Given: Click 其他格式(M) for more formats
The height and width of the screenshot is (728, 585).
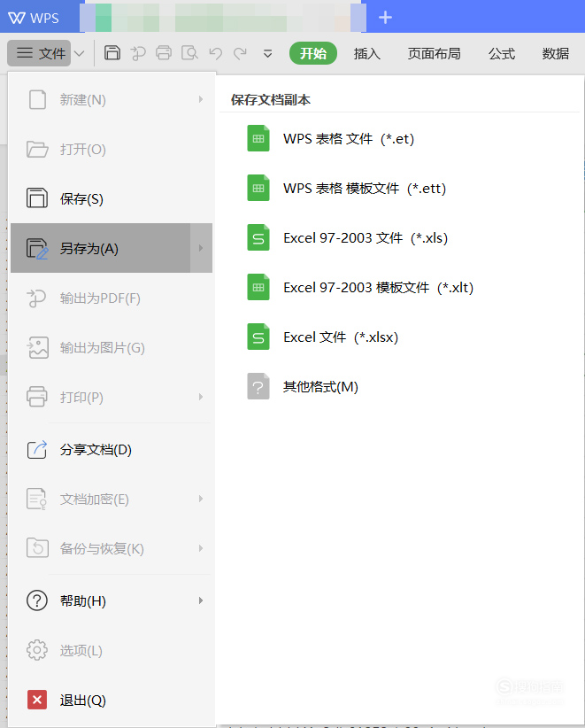Looking at the screenshot, I should pos(319,386).
